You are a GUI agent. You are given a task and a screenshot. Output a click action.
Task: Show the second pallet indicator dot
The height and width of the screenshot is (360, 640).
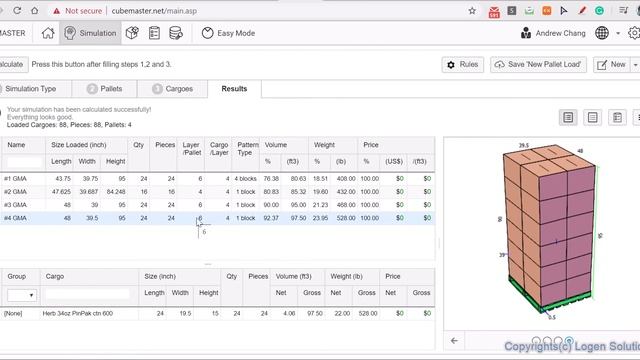coord(547,341)
